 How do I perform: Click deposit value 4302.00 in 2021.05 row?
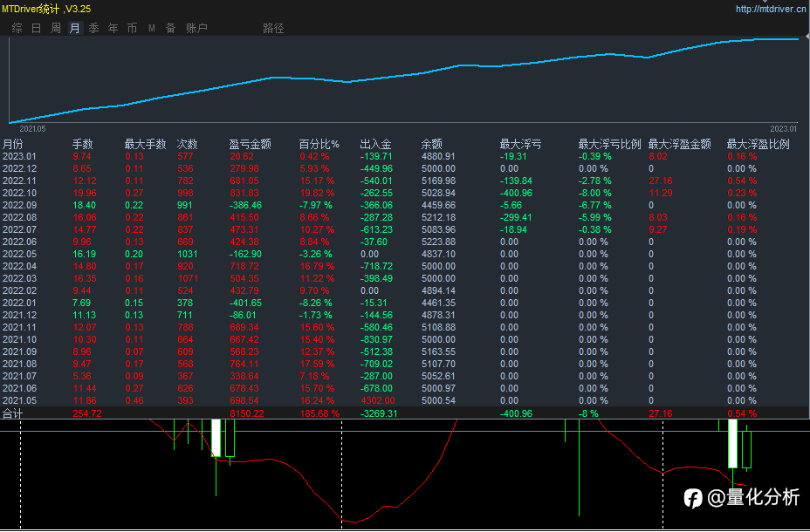pyautogui.click(x=378, y=400)
